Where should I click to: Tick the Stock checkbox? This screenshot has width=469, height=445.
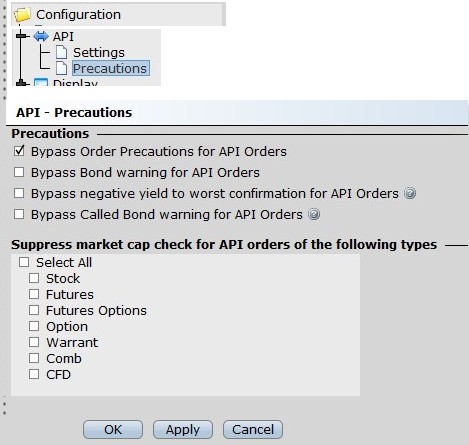click(34, 278)
